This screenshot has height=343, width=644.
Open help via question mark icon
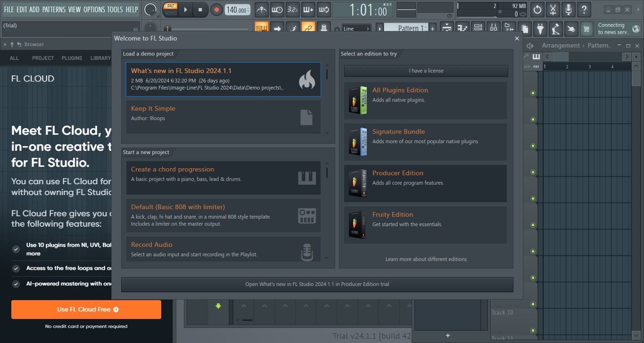tap(585, 9)
